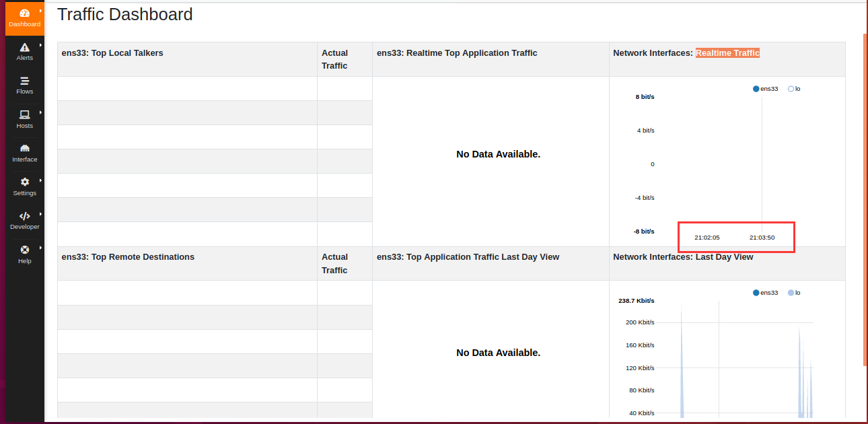
Task: Click the highlighted Realtime Traffic heading text
Action: 727,53
